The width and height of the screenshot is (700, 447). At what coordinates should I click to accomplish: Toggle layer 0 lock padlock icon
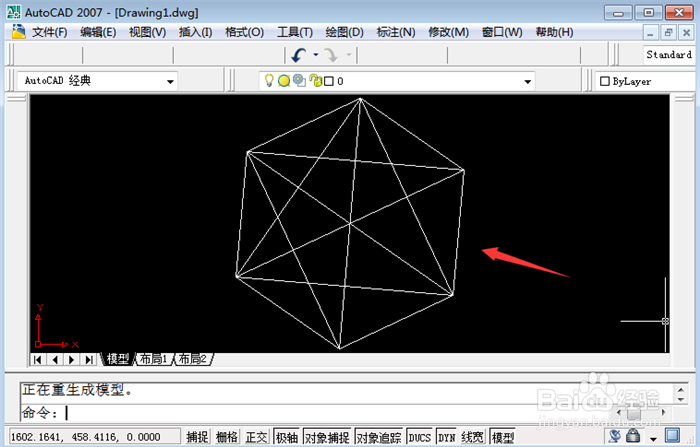pyautogui.click(x=315, y=81)
